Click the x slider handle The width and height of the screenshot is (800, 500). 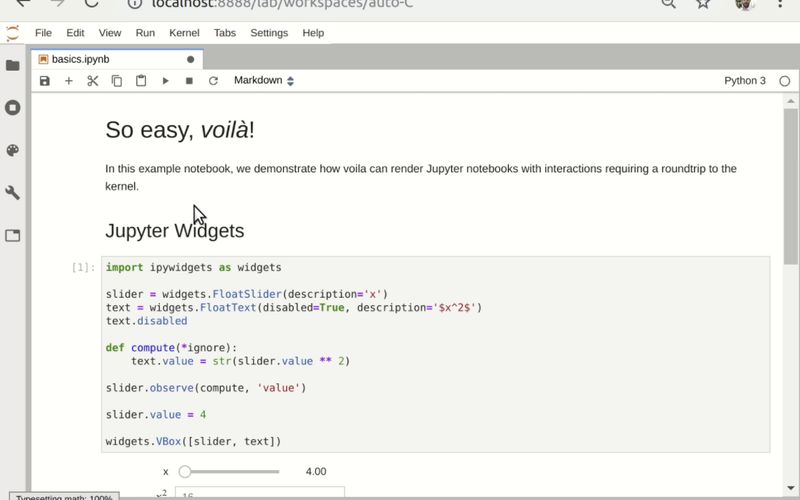point(185,472)
